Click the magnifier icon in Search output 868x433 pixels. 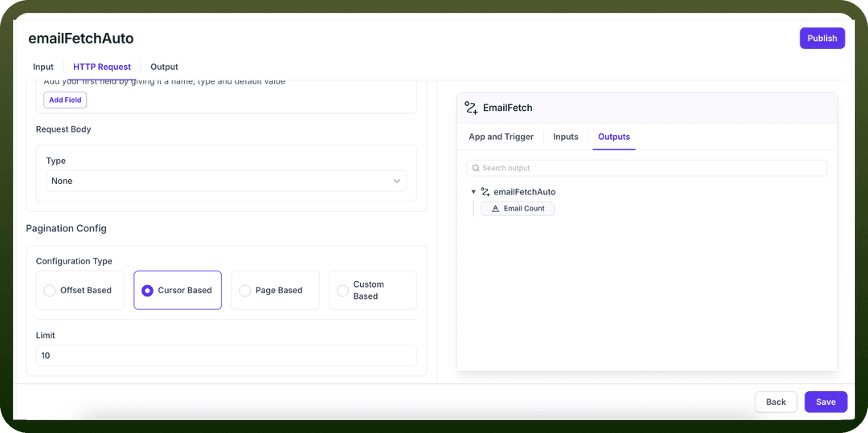pos(476,168)
